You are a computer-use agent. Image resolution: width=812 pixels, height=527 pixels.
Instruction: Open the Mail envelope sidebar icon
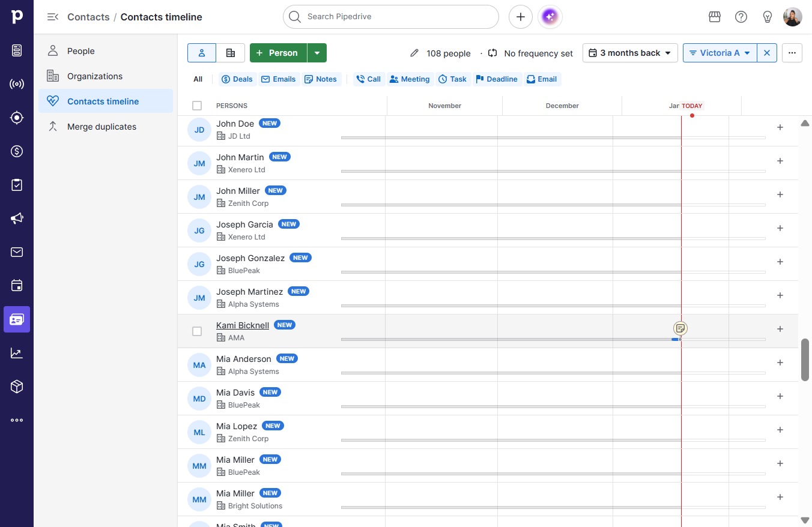17,252
